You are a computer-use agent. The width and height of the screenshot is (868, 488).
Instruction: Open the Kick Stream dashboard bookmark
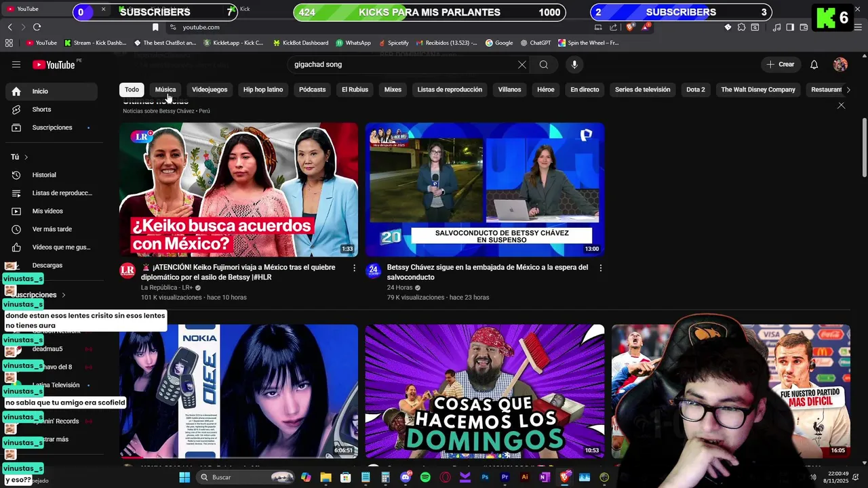[x=95, y=43]
